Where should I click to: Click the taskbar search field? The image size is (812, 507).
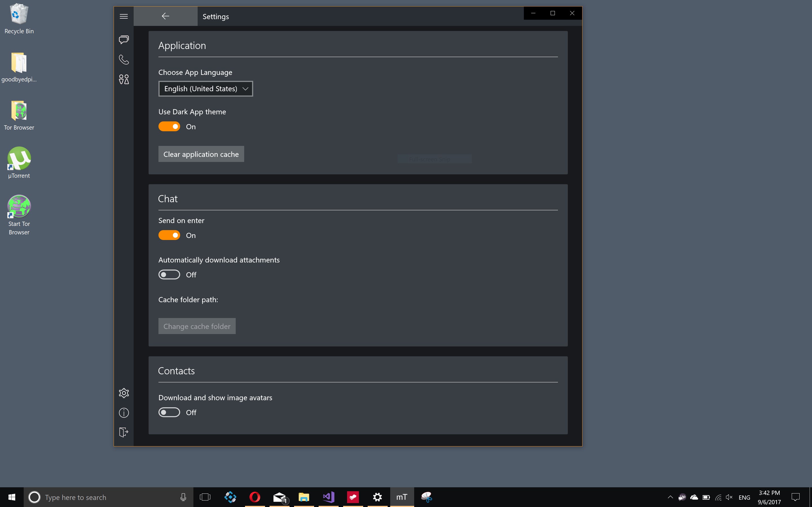101,497
